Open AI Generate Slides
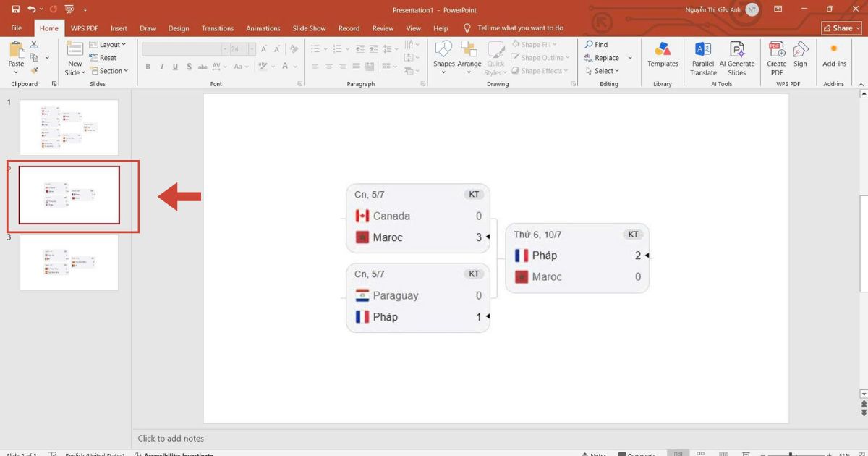The image size is (868, 456). coord(737,59)
